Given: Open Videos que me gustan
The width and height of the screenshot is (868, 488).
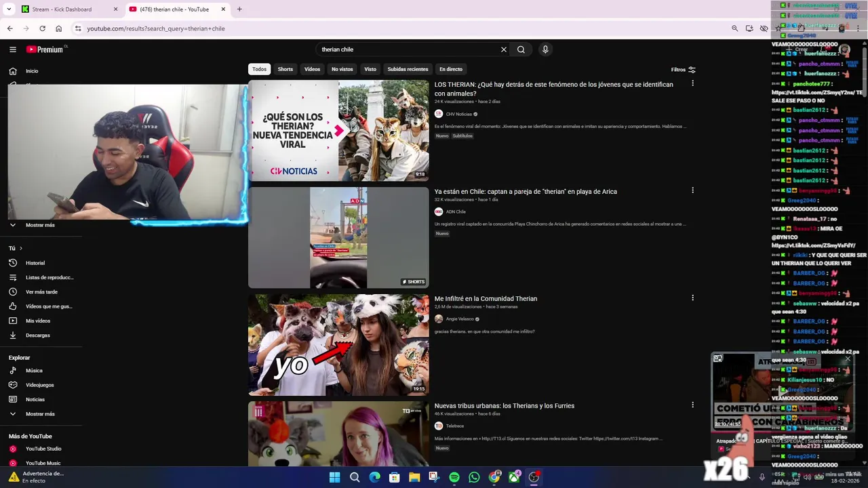Looking at the screenshot, I should point(48,306).
